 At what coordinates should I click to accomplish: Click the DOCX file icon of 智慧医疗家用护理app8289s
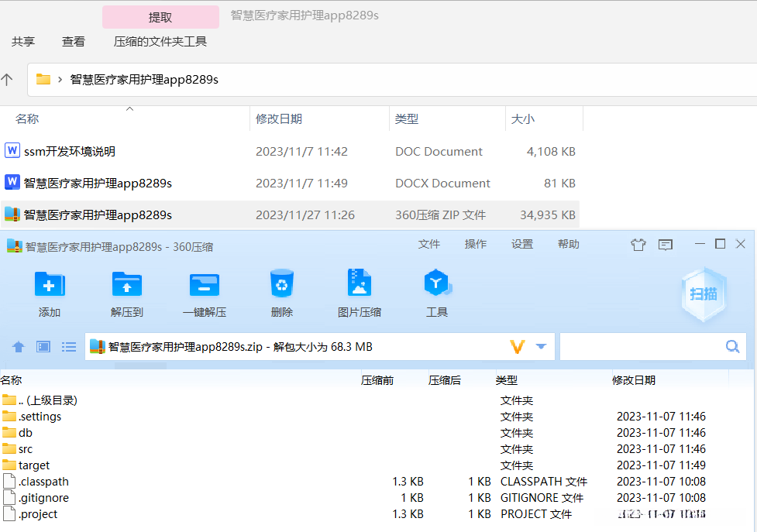12,182
